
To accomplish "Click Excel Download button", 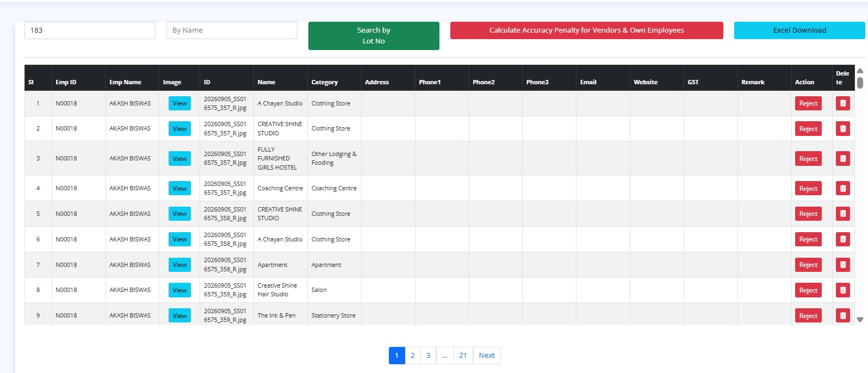I will 799,30.
